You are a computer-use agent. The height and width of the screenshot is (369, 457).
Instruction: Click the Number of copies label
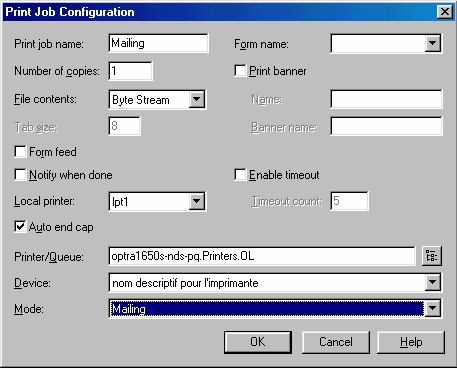point(57,71)
